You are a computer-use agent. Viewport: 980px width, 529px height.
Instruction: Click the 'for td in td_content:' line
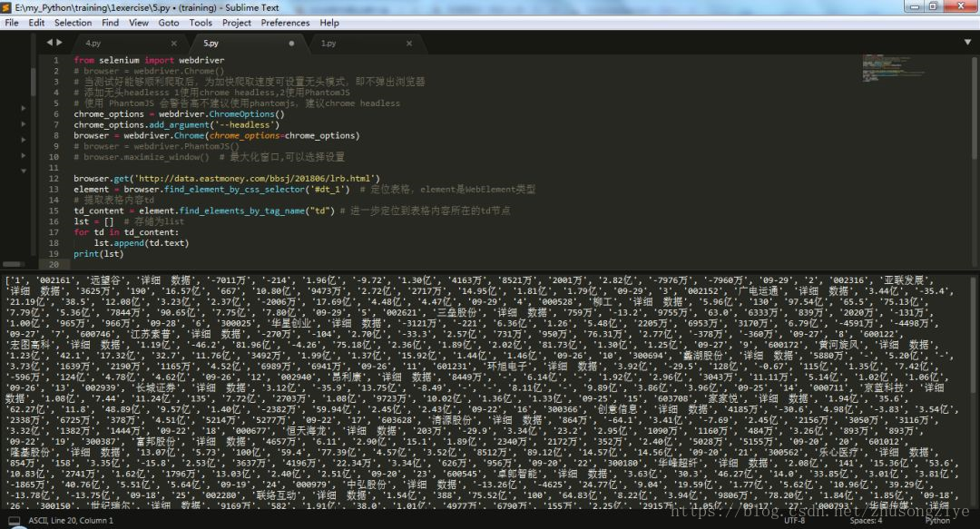[x=125, y=232]
